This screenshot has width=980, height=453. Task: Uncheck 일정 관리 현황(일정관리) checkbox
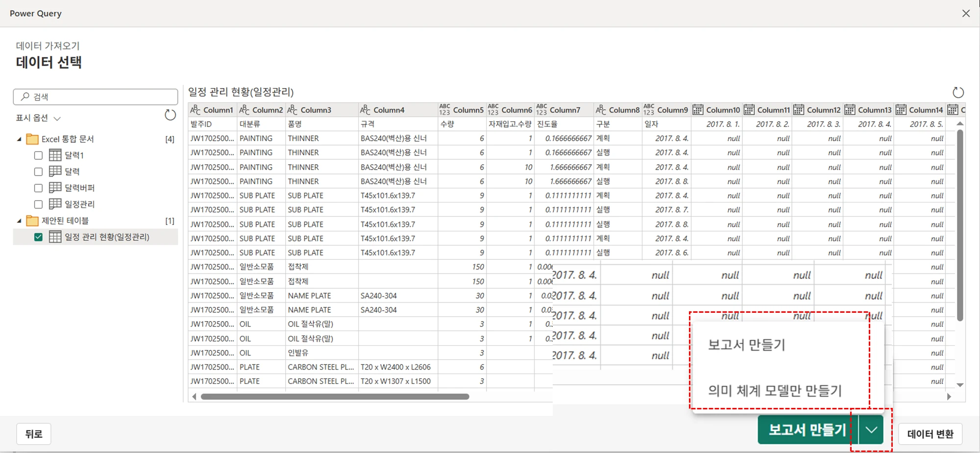click(x=38, y=237)
